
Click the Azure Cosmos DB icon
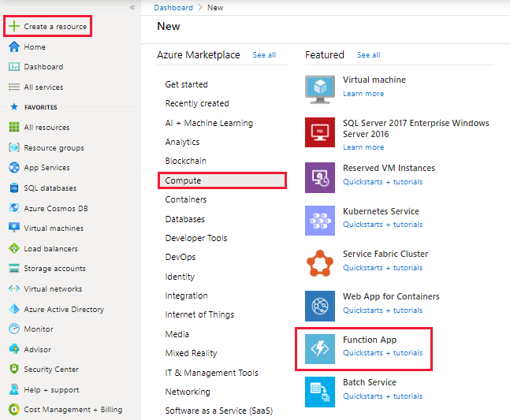coord(14,208)
